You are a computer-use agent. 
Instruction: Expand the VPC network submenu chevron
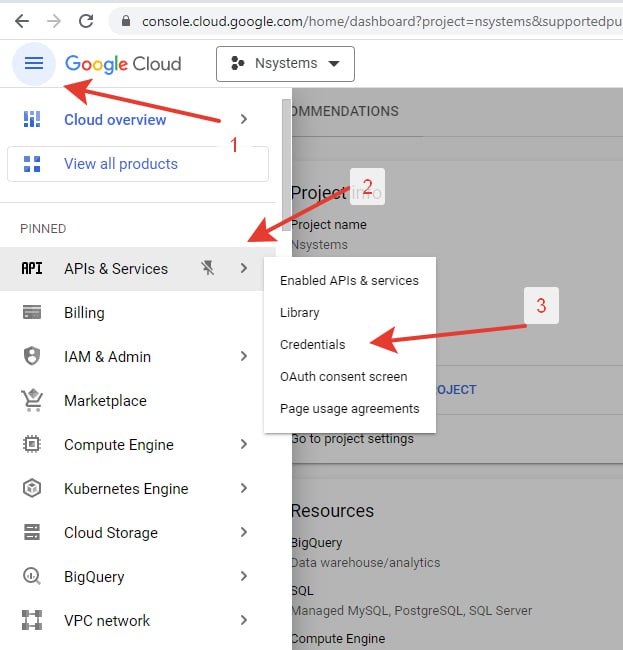[244, 620]
